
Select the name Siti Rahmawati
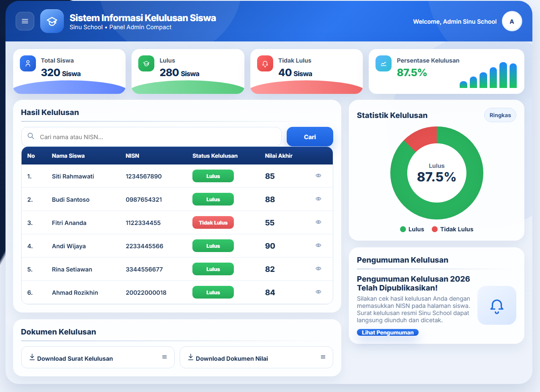click(73, 176)
